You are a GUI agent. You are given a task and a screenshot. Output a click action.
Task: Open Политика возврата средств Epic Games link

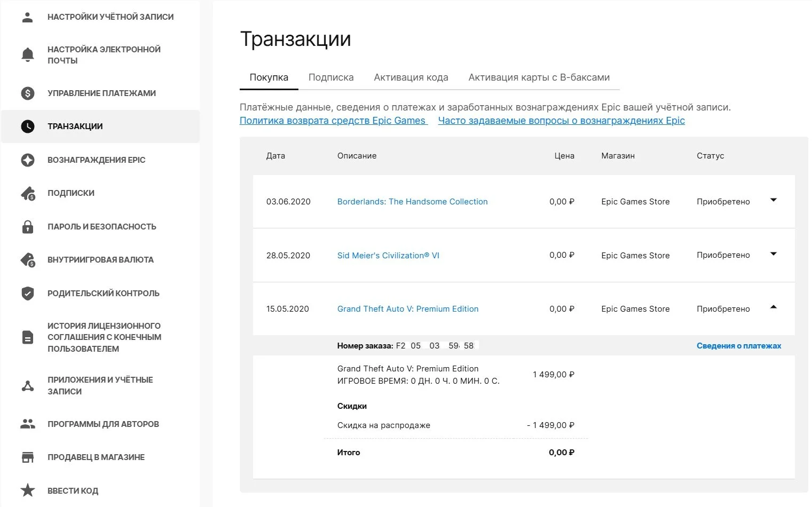point(333,121)
